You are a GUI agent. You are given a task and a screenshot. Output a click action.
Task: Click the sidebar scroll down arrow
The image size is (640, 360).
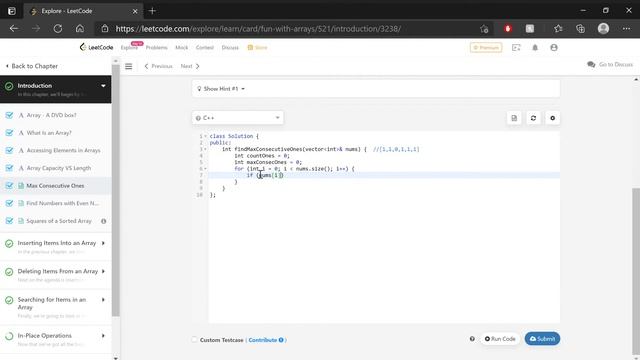tap(116, 358)
